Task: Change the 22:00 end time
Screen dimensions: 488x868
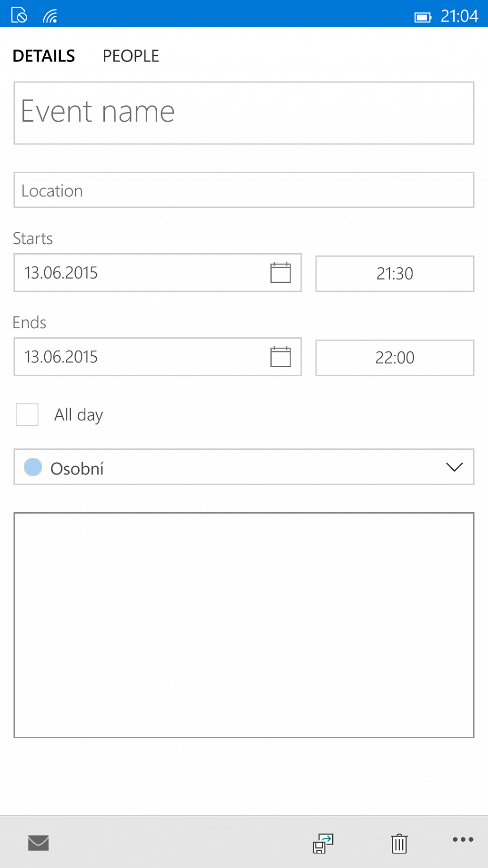Action: pos(395,358)
